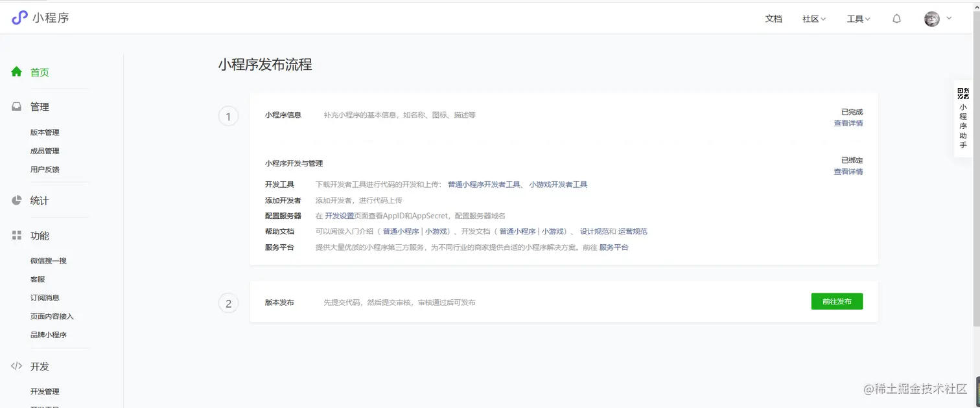Click the 小程序信息 label
Viewport: 980px width, 408px height.
[x=283, y=115]
